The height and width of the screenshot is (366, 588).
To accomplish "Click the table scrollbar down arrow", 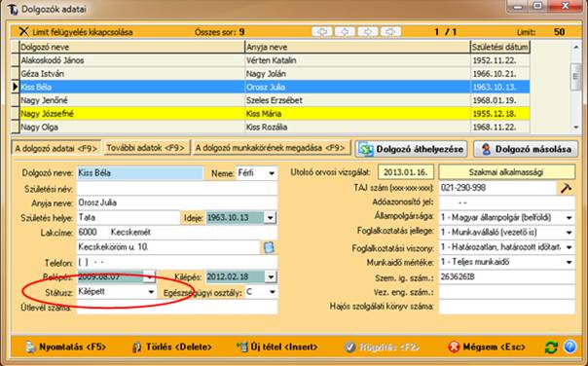I will click(576, 128).
